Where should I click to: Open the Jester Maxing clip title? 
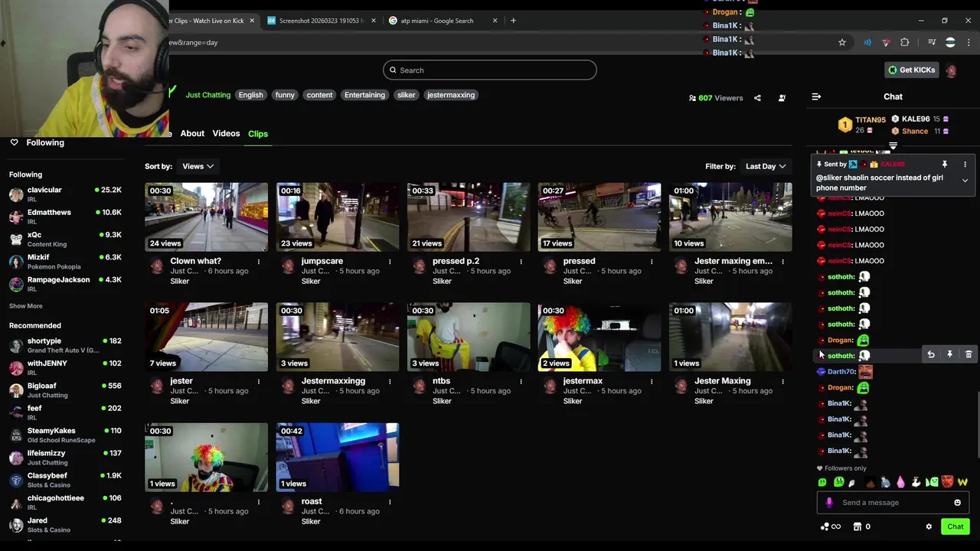pyautogui.click(x=722, y=381)
